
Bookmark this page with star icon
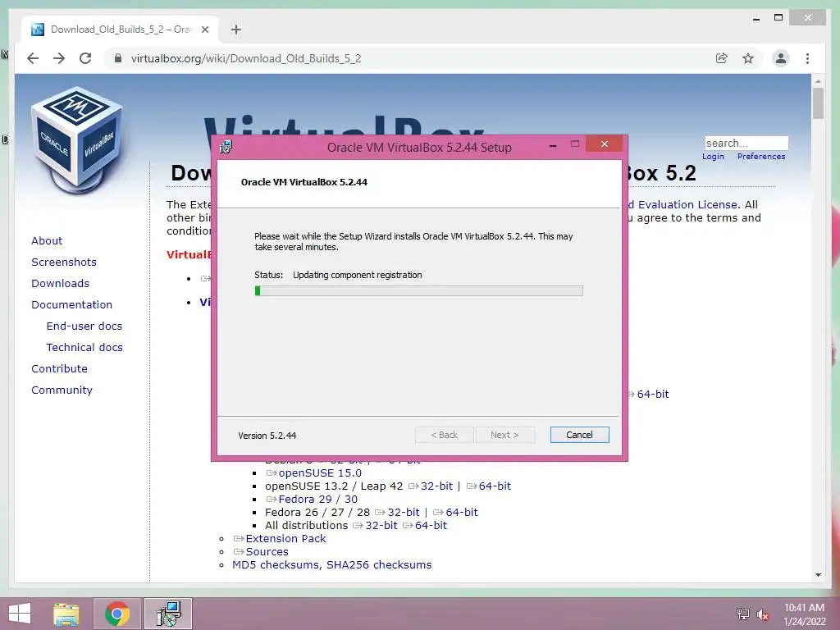point(748,58)
